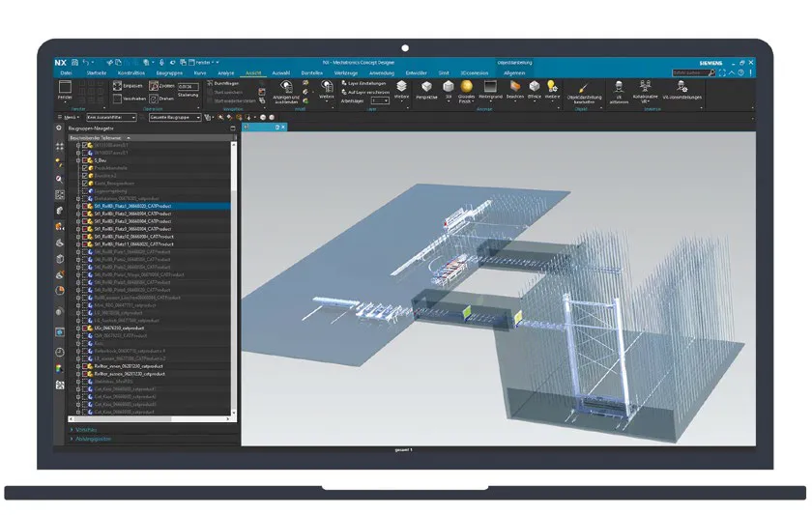
Task: Click Objektdarstellung bearbeiten brush icon
Action: [x=584, y=88]
